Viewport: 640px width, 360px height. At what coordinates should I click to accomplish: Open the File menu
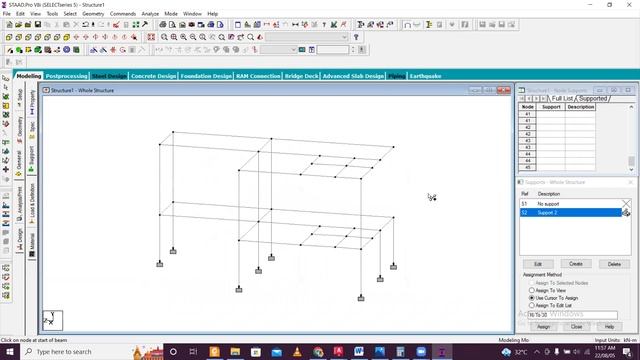click(x=7, y=13)
